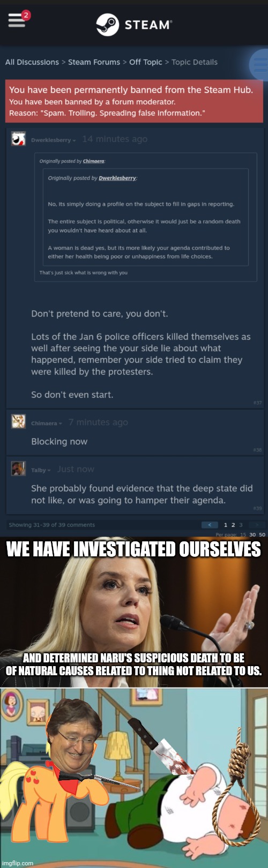
Task: Open Talby's avatar profile picture
Action: (18, 469)
